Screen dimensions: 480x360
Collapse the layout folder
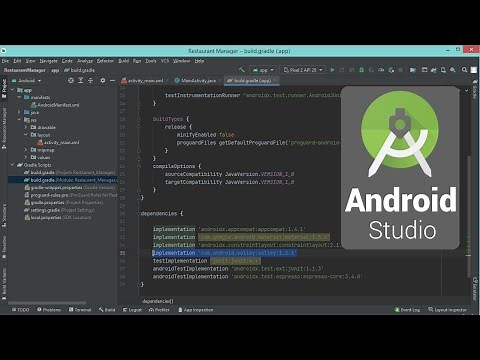click(x=26, y=135)
